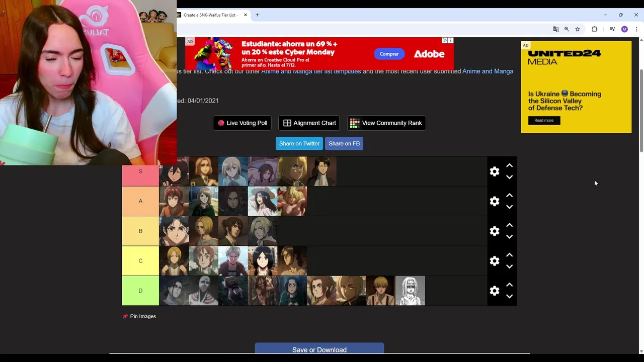Move the A tier row down

pyautogui.click(x=509, y=207)
